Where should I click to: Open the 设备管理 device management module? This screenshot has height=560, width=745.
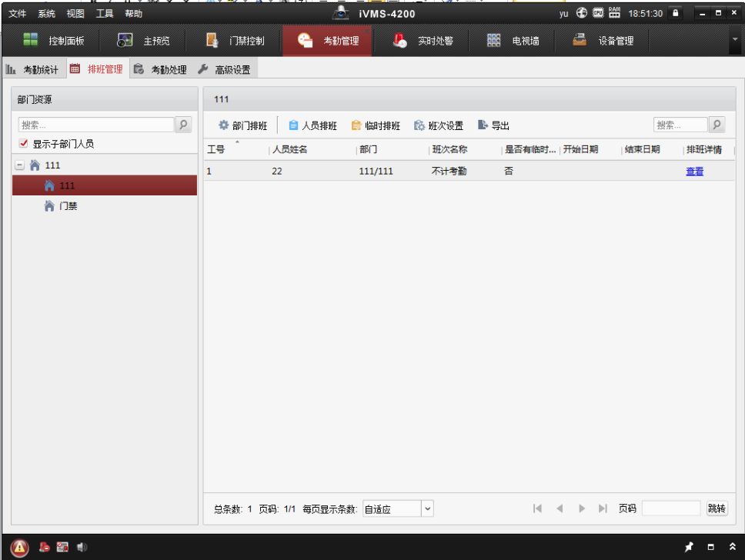tap(604, 41)
